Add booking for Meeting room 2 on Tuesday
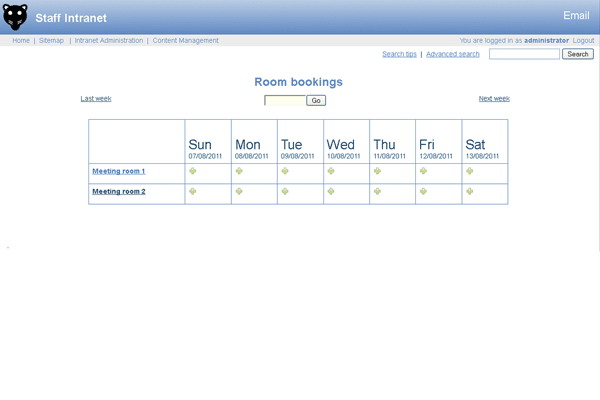The height and width of the screenshot is (400, 600). point(285,191)
